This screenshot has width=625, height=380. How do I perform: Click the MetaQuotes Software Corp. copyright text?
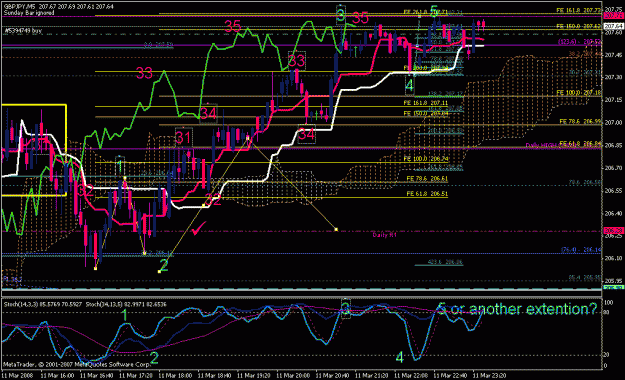pos(77,364)
